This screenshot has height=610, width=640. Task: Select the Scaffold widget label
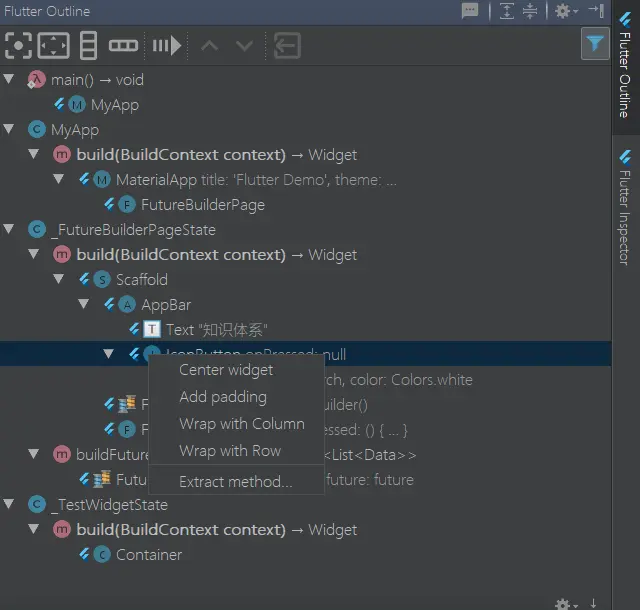[142, 280]
